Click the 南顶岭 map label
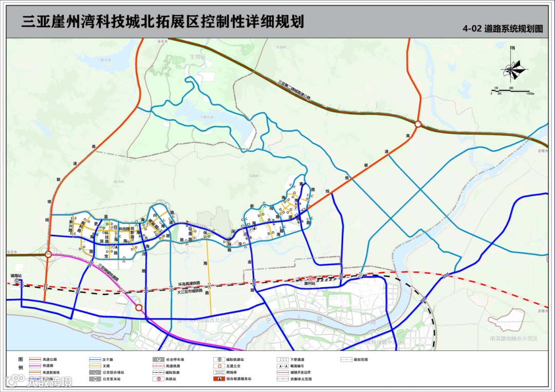555x392 pixels. coord(119,181)
